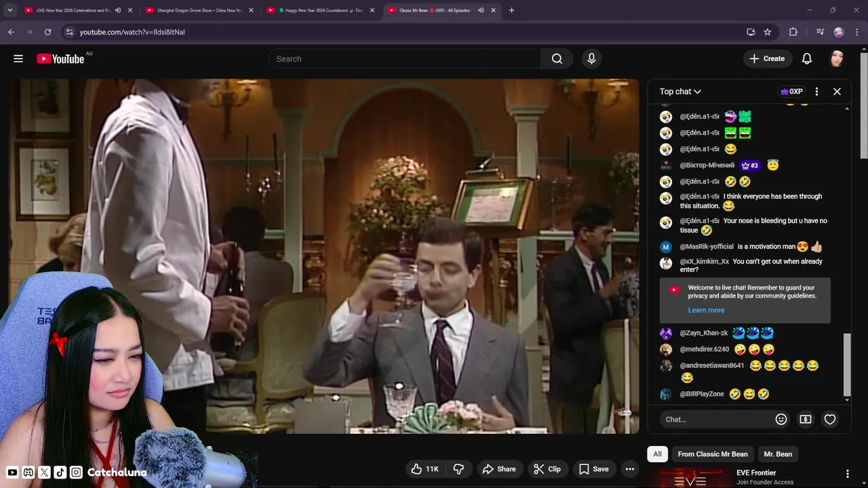The width and height of the screenshot is (868, 488).
Task: Open more actions ellipsis under video
Action: (629, 469)
